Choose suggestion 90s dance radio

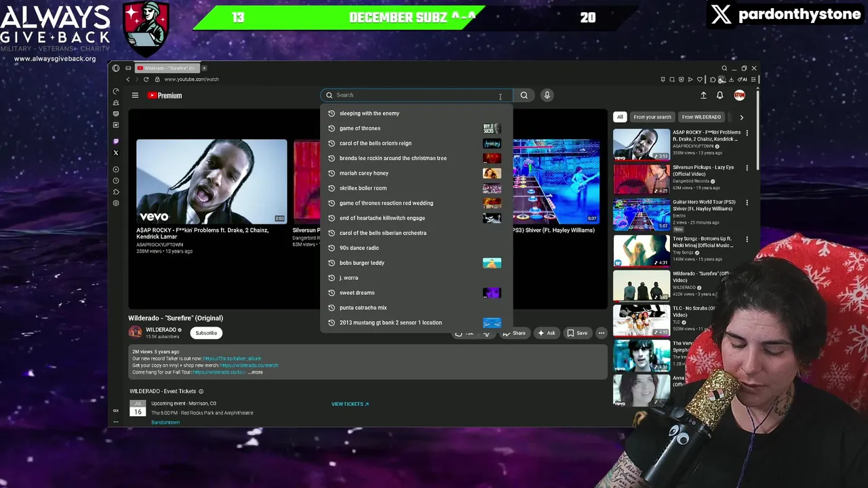tap(416, 247)
